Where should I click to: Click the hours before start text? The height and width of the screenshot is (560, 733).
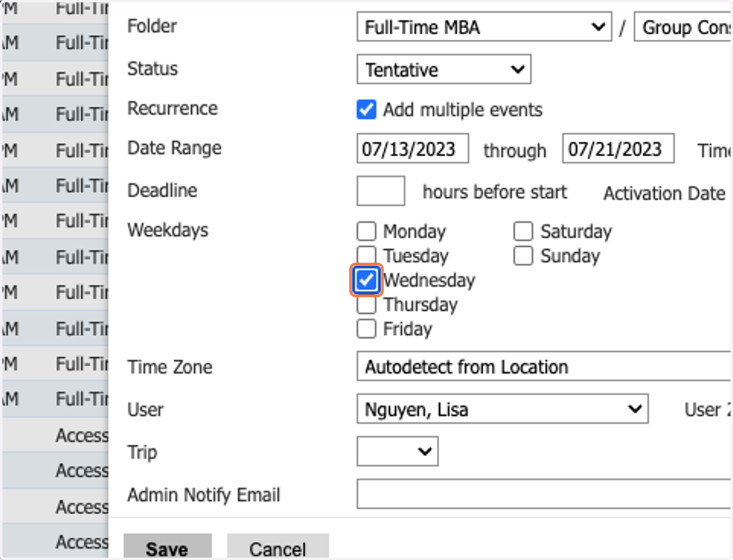495,192
